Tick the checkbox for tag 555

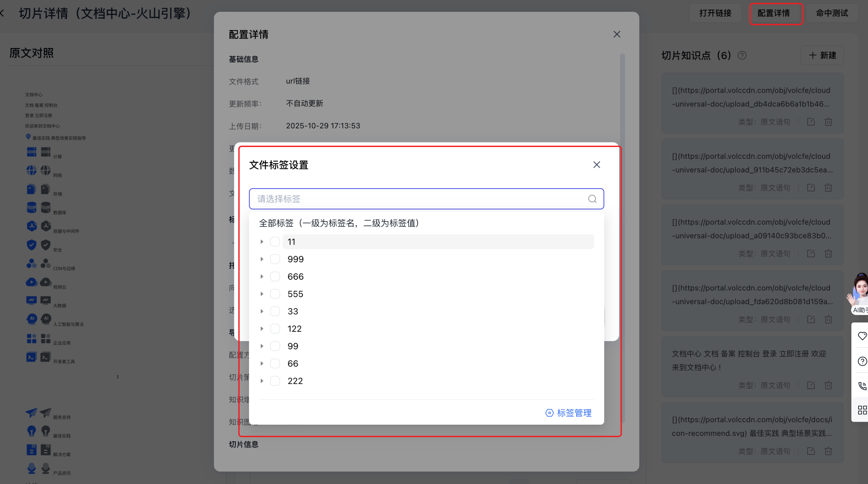[x=275, y=294]
